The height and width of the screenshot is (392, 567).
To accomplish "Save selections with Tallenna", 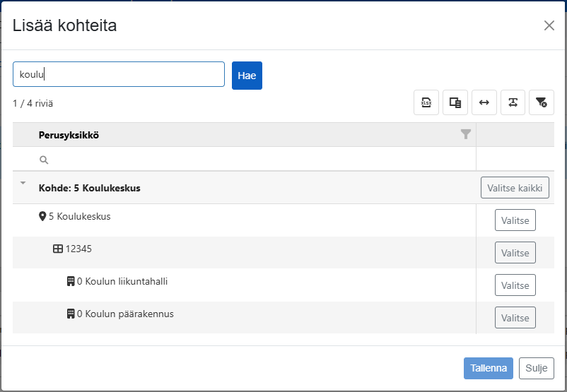I will click(x=488, y=368).
